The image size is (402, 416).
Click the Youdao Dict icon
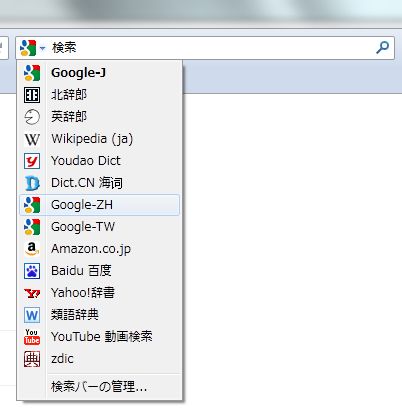32,161
